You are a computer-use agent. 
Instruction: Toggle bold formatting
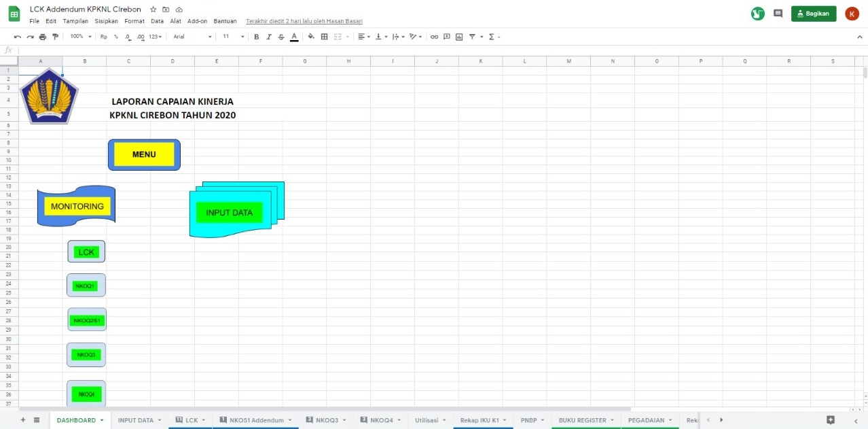(x=257, y=37)
